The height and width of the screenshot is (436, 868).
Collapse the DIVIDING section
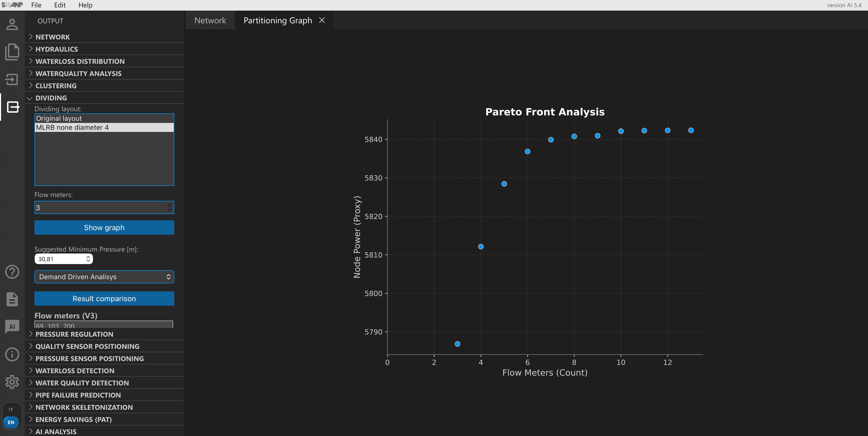[x=104, y=98]
